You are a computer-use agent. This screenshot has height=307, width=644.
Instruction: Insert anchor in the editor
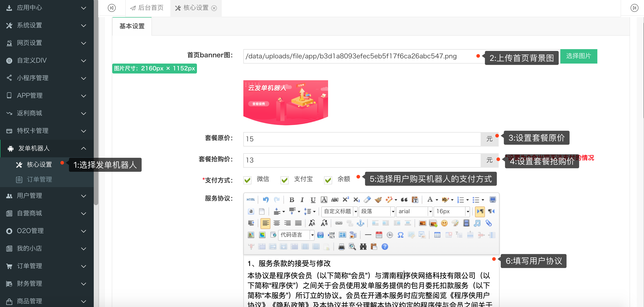pos(361,223)
